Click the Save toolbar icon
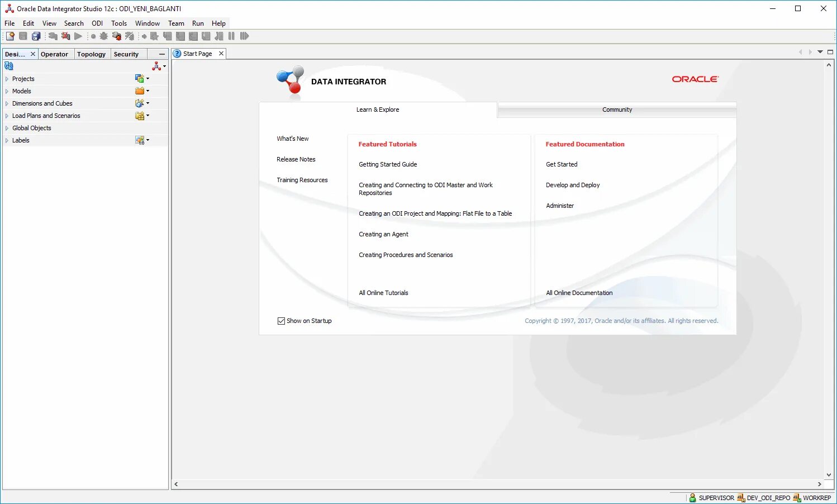The image size is (837, 504). pos(23,36)
